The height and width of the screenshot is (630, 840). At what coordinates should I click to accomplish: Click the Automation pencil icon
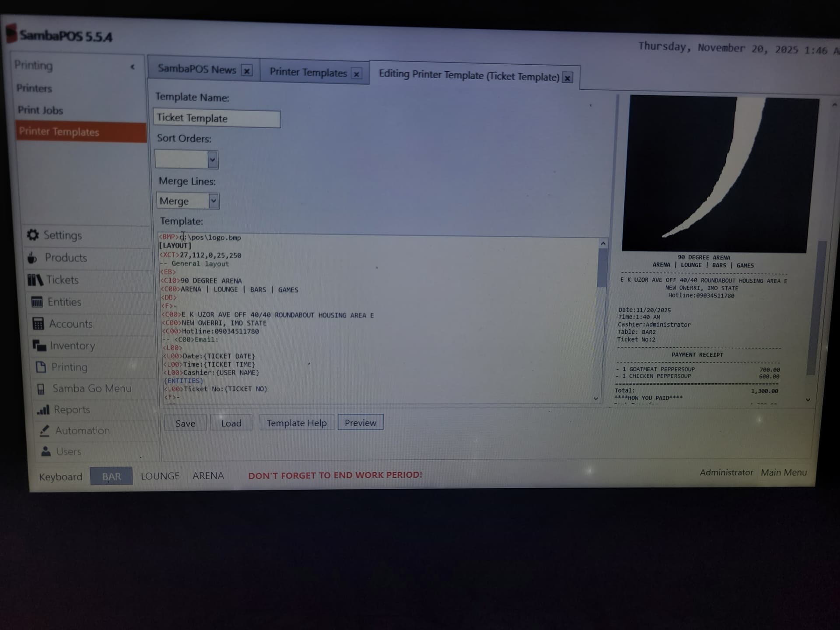[x=45, y=431]
